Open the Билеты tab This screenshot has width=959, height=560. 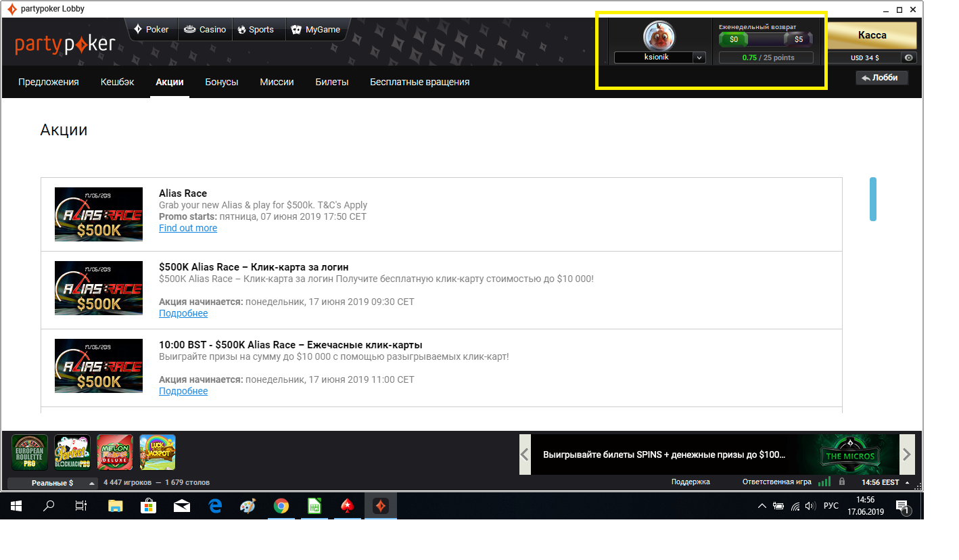[332, 82]
